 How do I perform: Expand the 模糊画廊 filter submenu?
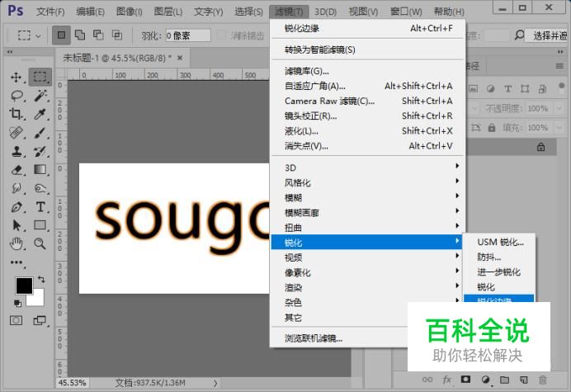pyautogui.click(x=366, y=212)
